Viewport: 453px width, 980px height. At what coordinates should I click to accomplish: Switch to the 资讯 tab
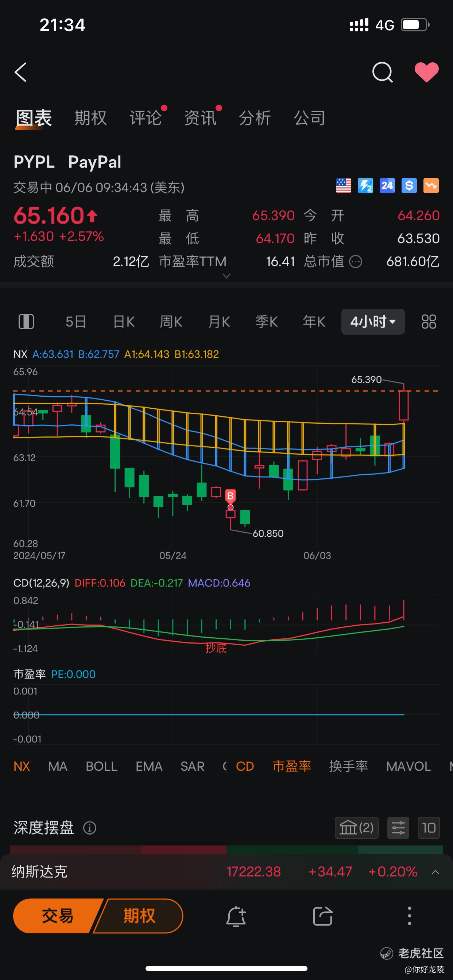tap(200, 118)
